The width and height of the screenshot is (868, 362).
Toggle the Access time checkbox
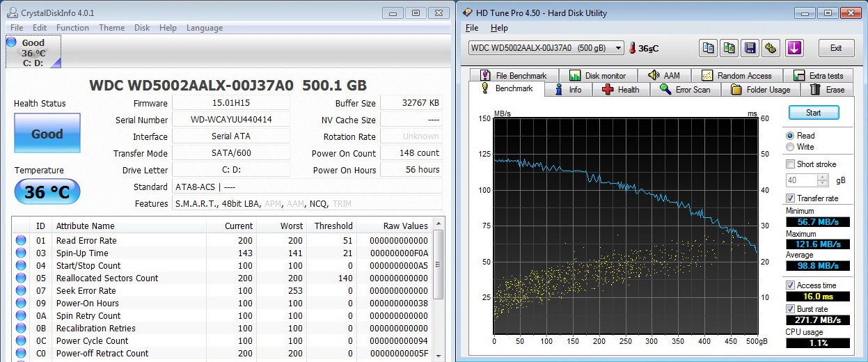[x=790, y=285]
